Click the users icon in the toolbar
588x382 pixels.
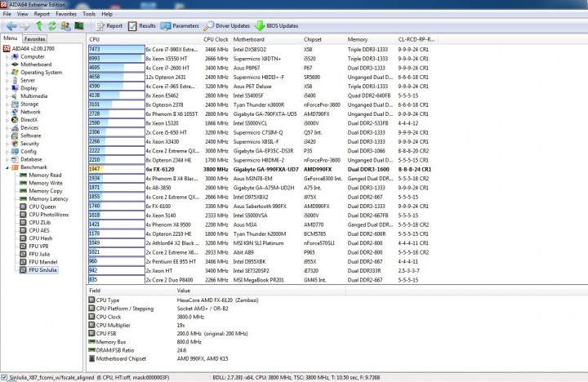(x=65, y=26)
